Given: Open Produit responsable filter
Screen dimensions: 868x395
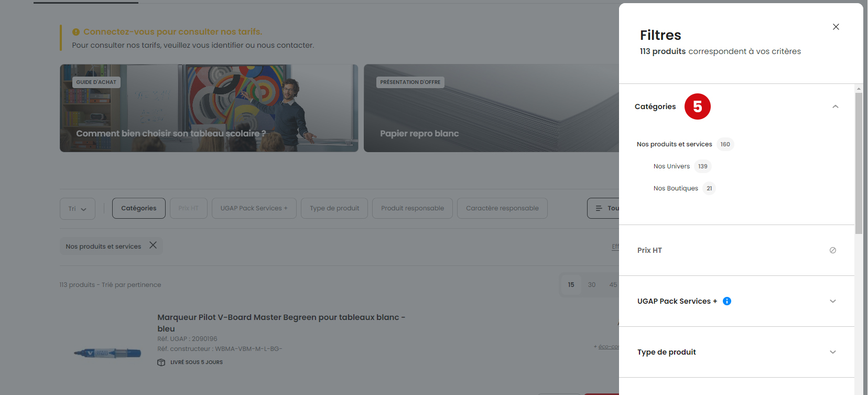Looking at the screenshot, I should [x=413, y=208].
